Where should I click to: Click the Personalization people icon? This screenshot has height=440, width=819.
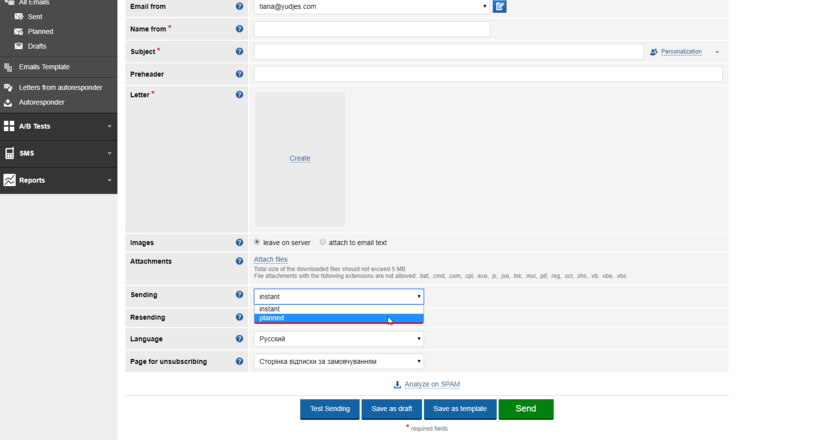(x=653, y=52)
